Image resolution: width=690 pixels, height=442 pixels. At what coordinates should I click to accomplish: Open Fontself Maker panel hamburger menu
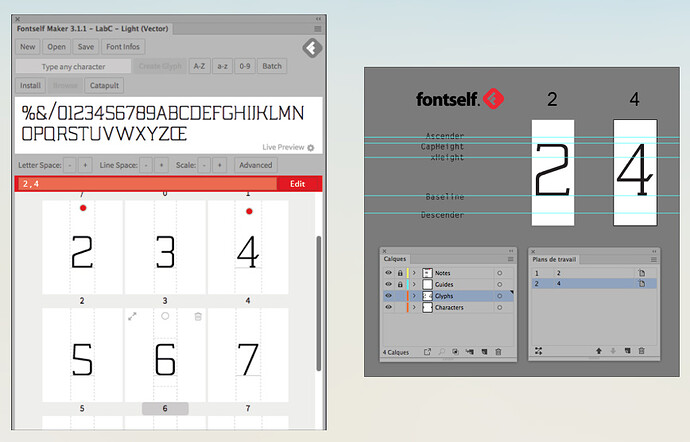click(x=317, y=29)
